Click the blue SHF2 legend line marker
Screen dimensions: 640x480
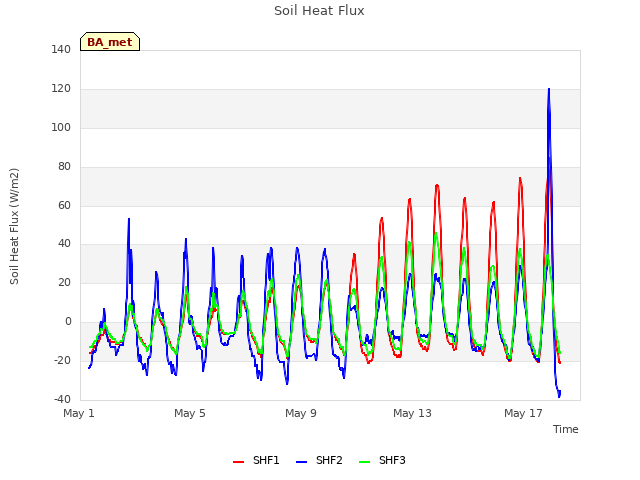(302, 462)
